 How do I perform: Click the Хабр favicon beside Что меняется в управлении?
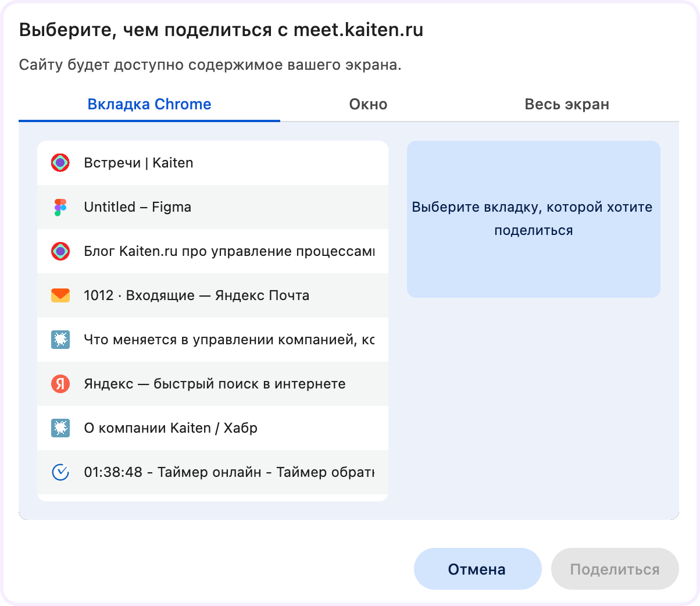(60, 340)
